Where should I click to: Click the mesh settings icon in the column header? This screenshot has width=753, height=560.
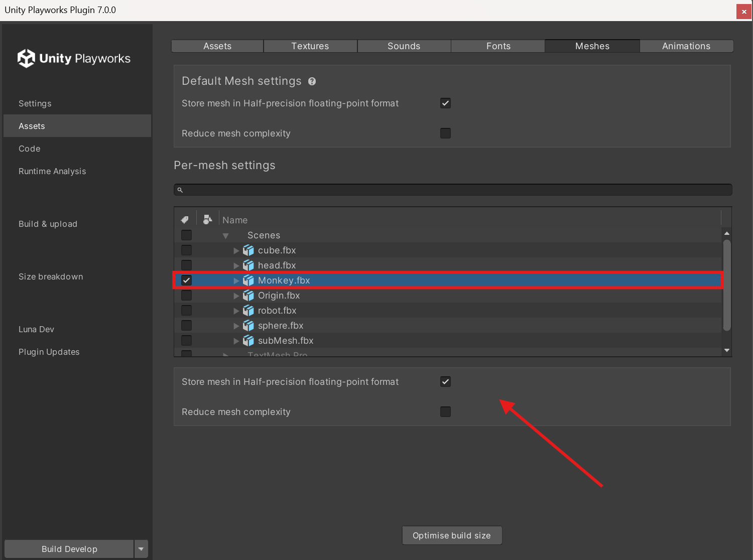(207, 219)
